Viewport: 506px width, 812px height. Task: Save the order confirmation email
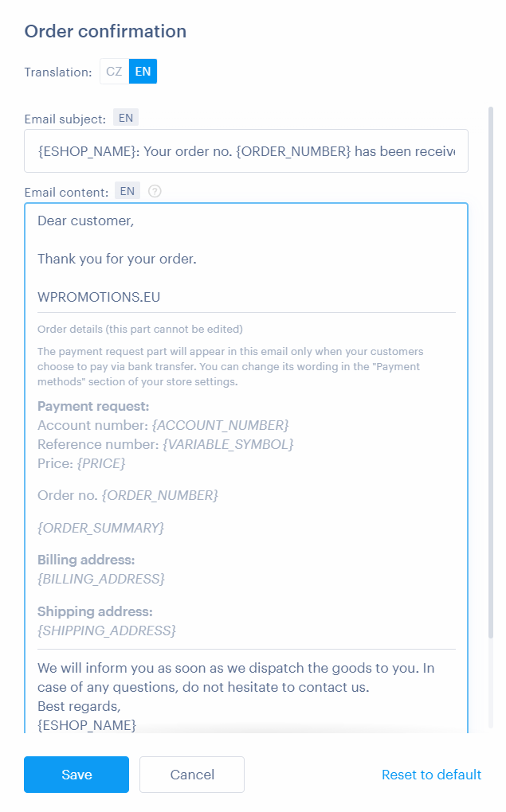pyautogui.click(x=76, y=775)
